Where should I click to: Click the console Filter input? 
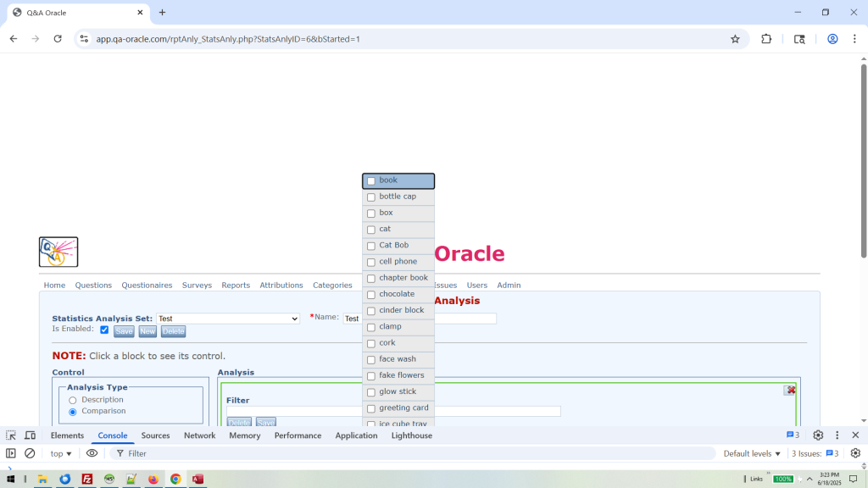[x=413, y=453]
